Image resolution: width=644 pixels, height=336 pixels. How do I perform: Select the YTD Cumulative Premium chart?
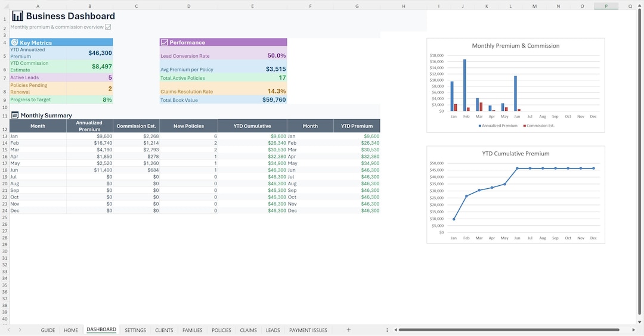[x=515, y=194]
